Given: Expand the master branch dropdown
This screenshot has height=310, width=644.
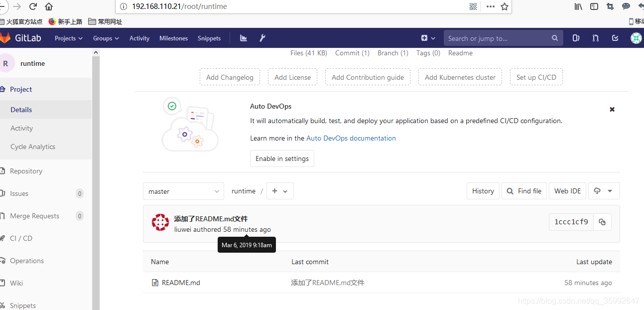Looking at the screenshot, I should 183,191.
